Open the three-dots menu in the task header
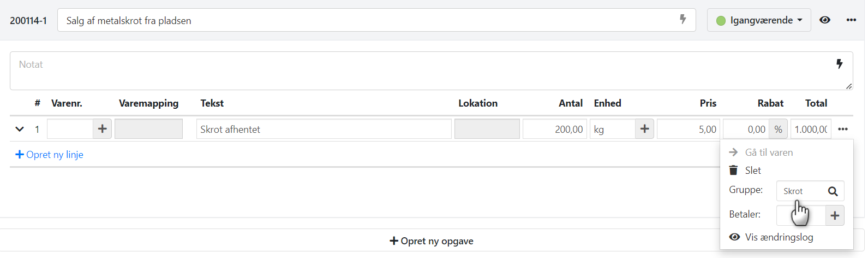The height and width of the screenshot is (258, 868). [851, 20]
